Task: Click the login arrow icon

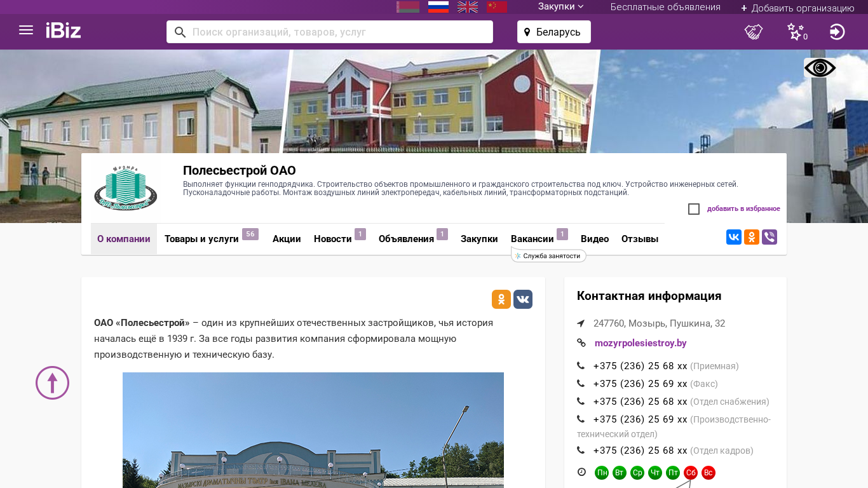Action: tap(837, 32)
